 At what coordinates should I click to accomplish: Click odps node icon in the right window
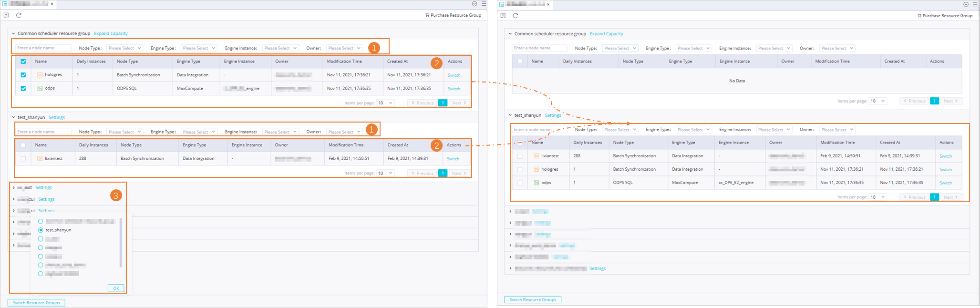(536, 183)
